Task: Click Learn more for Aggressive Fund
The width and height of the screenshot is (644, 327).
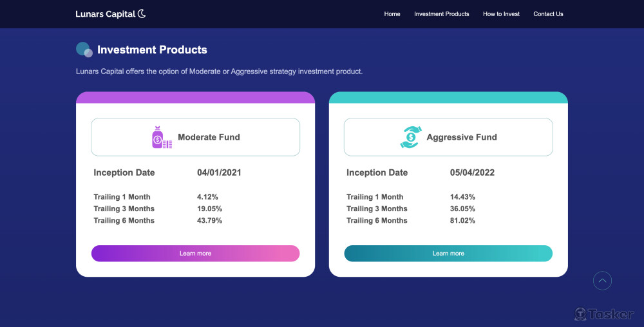Action: pyautogui.click(x=448, y=254)
